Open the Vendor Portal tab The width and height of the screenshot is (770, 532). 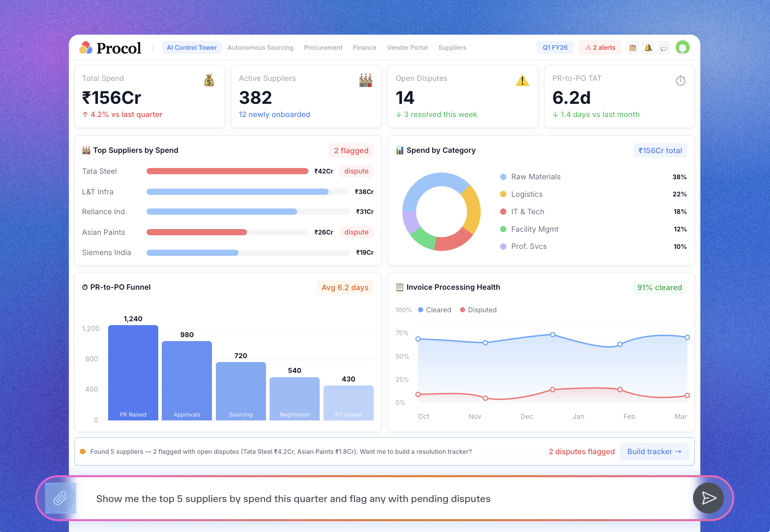[x=407, y=47]
